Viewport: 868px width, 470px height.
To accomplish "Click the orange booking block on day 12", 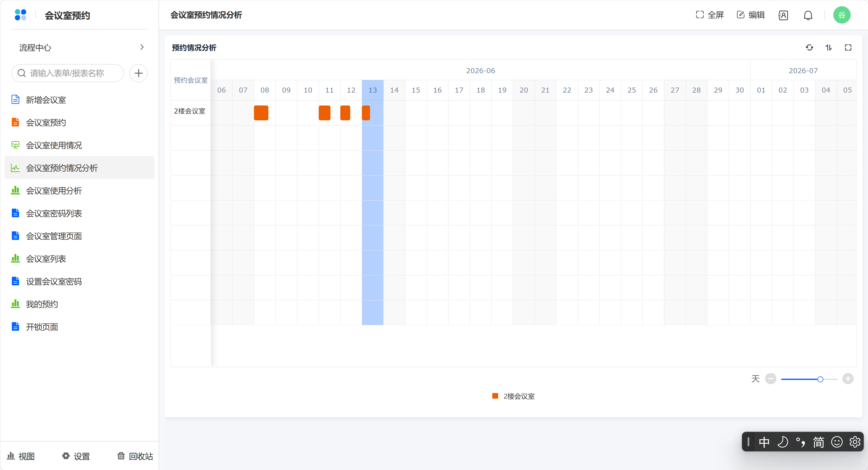I will pos(345,113).
